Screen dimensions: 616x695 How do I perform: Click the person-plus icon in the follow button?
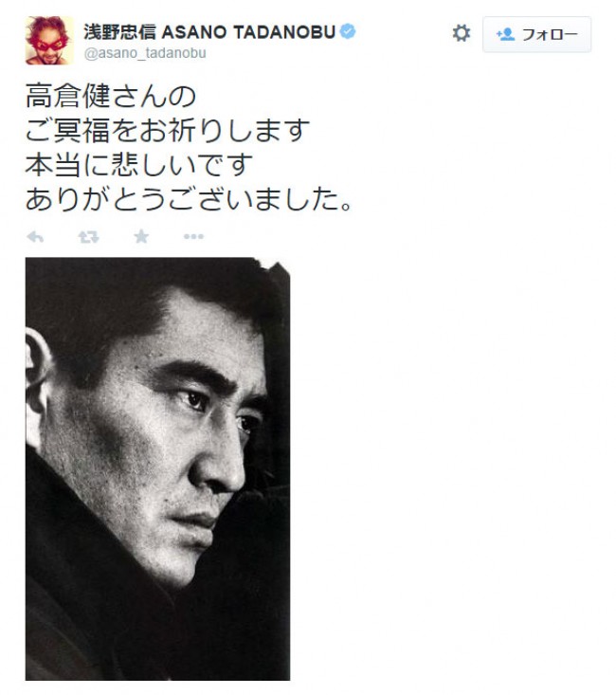(506, 34)
